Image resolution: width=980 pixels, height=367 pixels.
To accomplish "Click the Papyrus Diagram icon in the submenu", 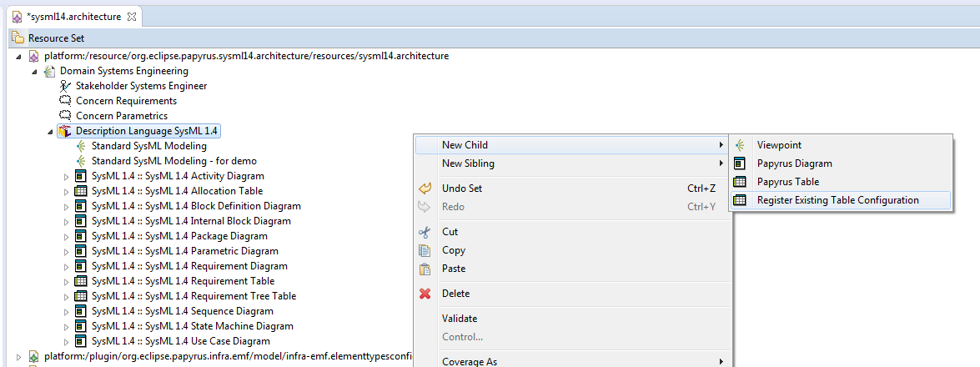I will click(740, 163).
